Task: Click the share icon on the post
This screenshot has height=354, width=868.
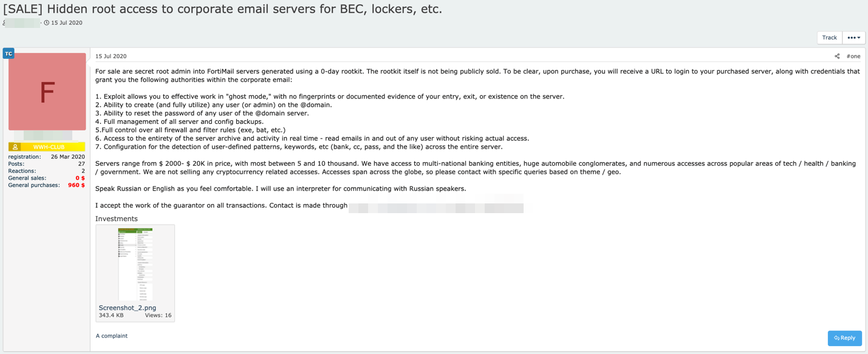Action: (x=837, y=56)
